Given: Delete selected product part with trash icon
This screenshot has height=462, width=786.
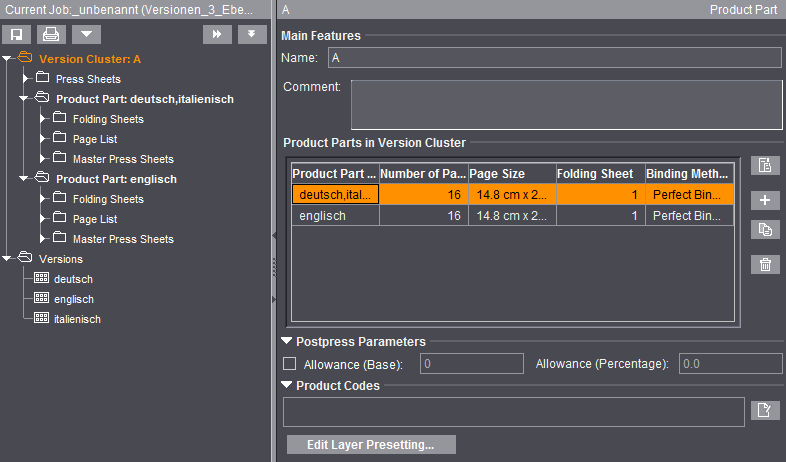Looking at the screenshot, I should (x=765, y=264).
